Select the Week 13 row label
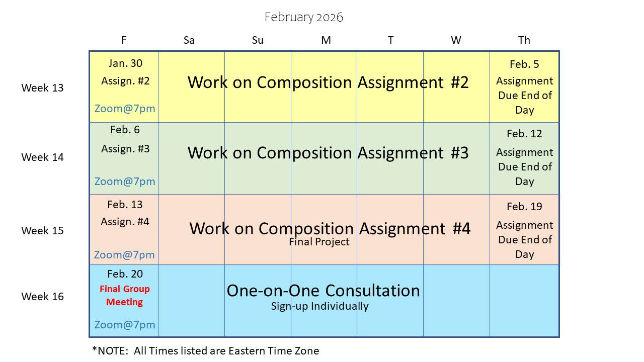The image size is (644, 362). coord(43,88)
